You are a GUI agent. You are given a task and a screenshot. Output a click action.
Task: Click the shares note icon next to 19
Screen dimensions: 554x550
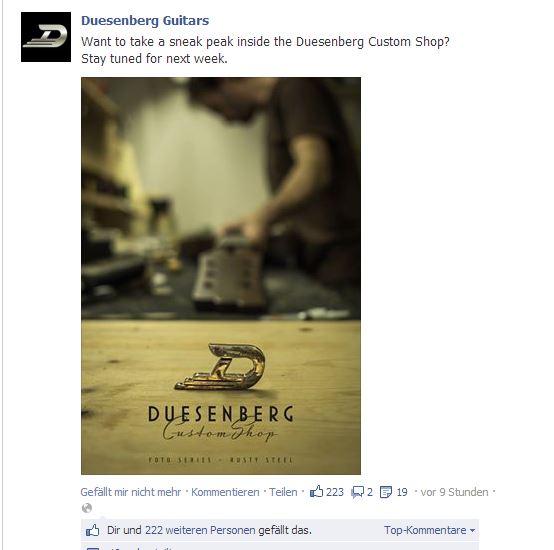[385, 492]
